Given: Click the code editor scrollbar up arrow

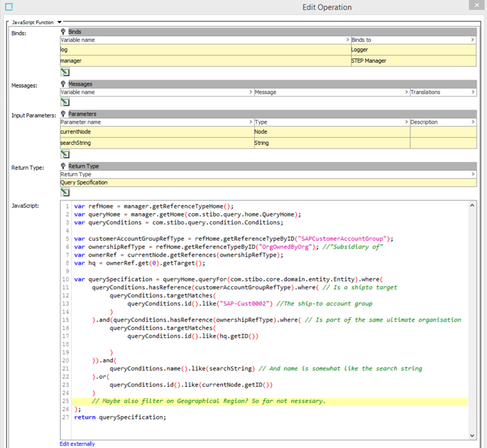Looking at the screenshot, I should (472, 205).
